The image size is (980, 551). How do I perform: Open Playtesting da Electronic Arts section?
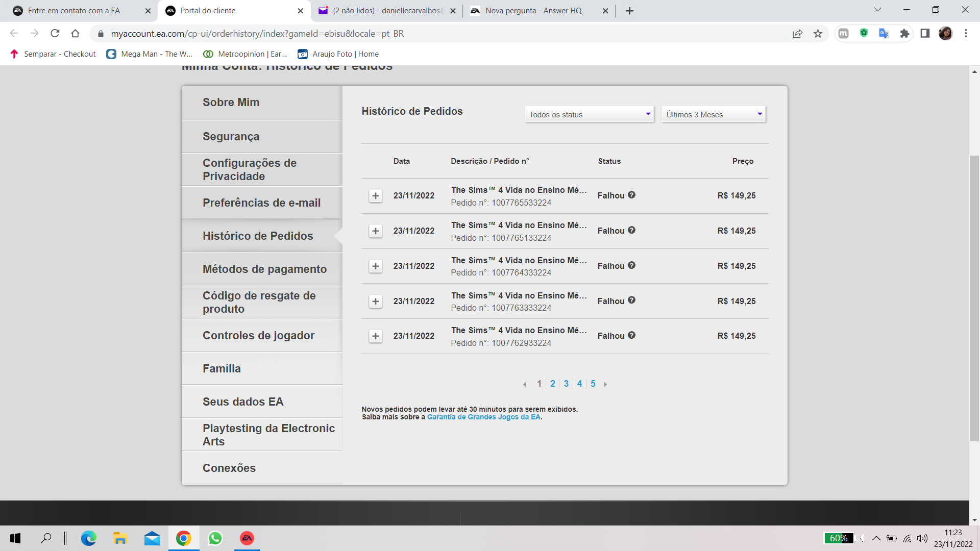click(x=262, y=435)
